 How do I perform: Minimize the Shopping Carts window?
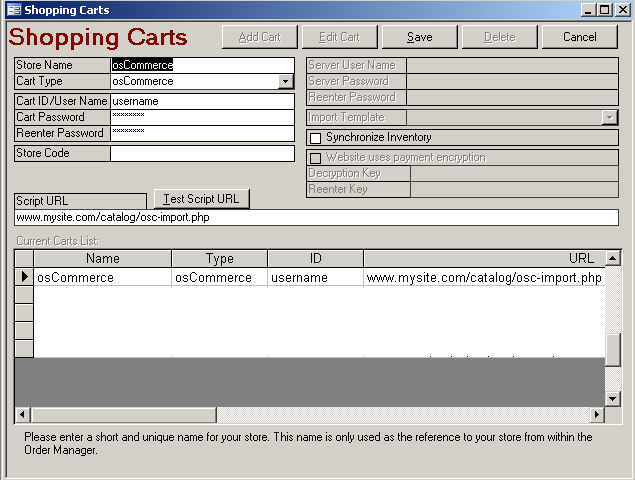(588, 10)
